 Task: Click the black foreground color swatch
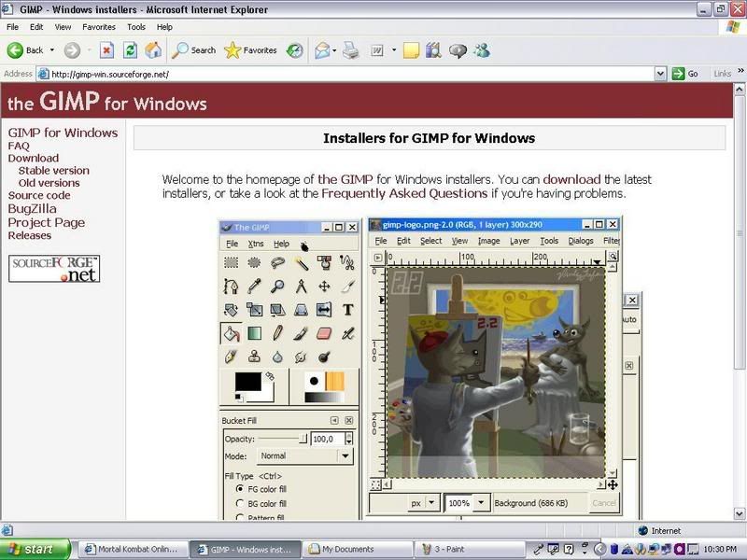248,382
